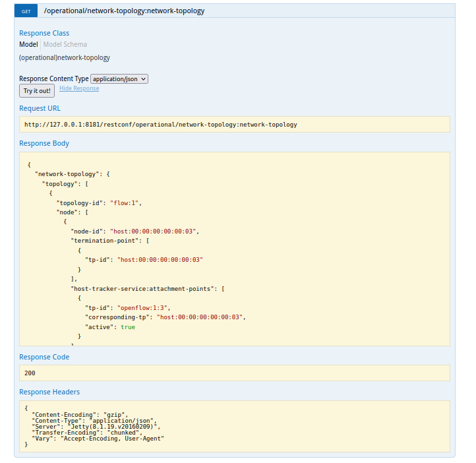The image size is (476, 463).
Task: Switch to the Model Schema tab
Action: click(65, 44)
